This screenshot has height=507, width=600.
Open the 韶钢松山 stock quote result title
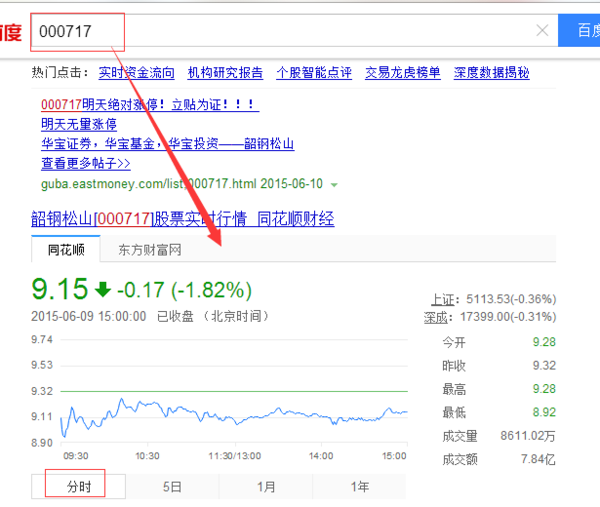pyautogui.click(x=182, y=218)
